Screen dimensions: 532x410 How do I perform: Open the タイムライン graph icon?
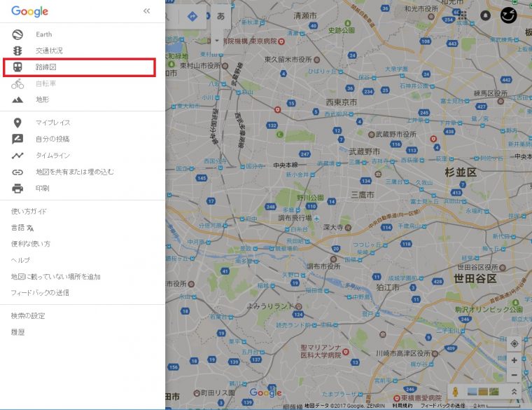tap(17, 156)
